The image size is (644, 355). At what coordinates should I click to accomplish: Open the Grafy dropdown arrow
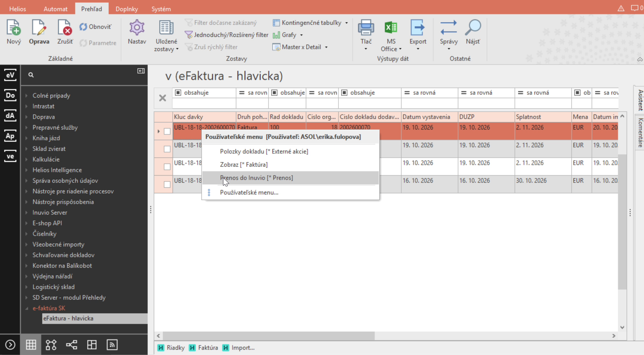[x=301, y=35]
